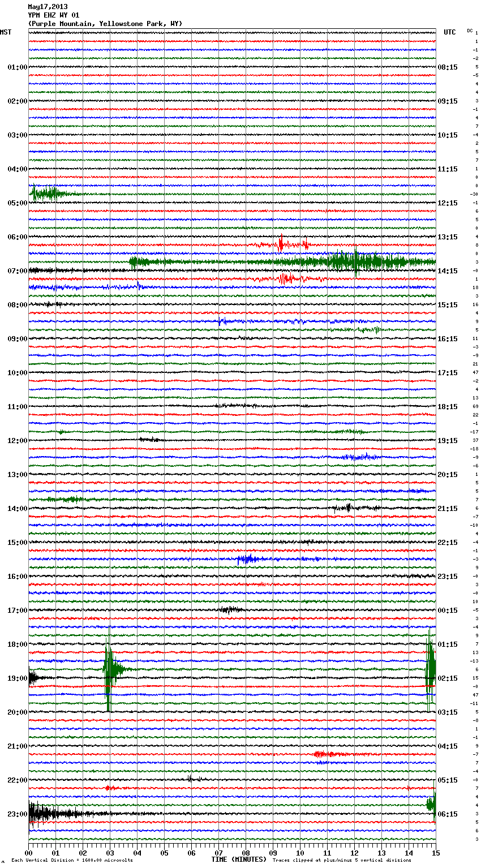Screen dimensions: 481x868
Task: Select the 04:00 MST time label
Action: [18, 169]
